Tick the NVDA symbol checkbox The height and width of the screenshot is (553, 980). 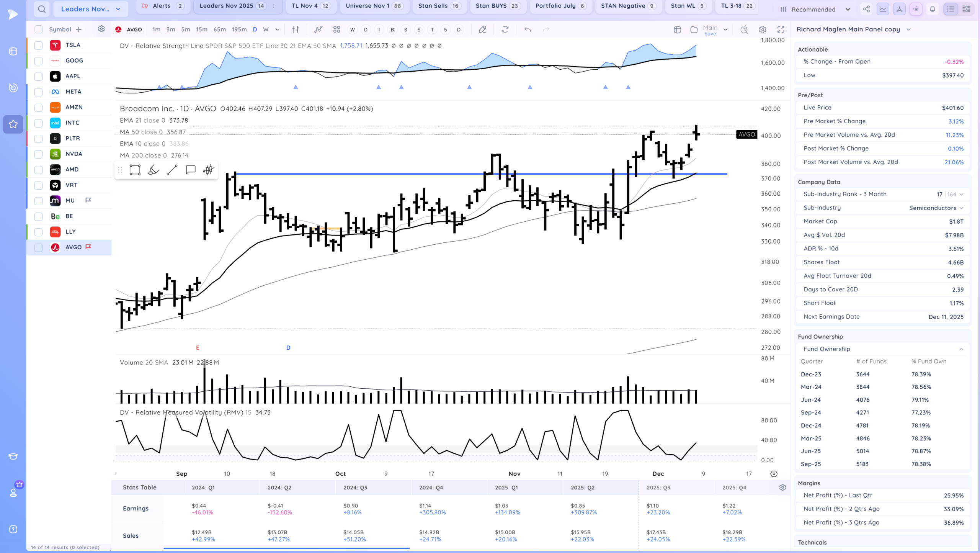[38, 154]
